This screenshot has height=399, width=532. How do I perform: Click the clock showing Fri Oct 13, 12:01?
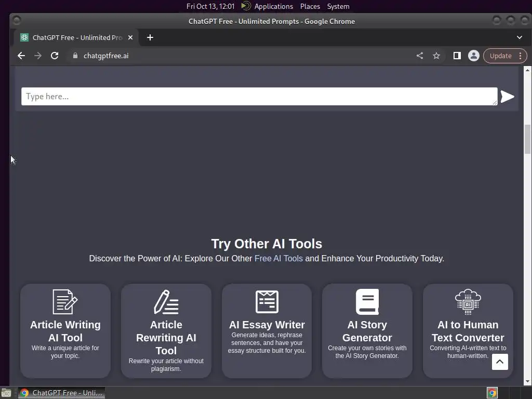point(210,6)
